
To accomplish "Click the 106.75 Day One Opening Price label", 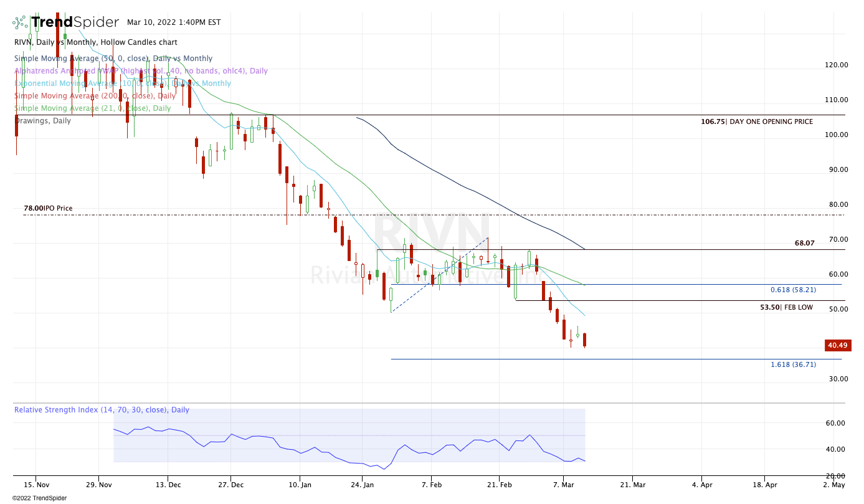I will coord(757,122).
